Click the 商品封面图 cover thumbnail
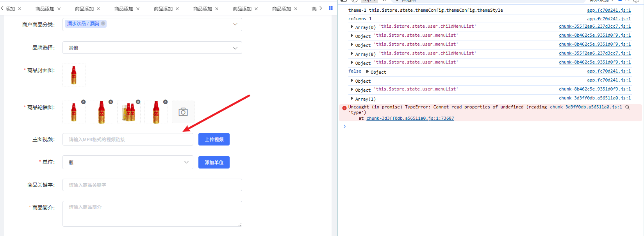 click(74, 75)
